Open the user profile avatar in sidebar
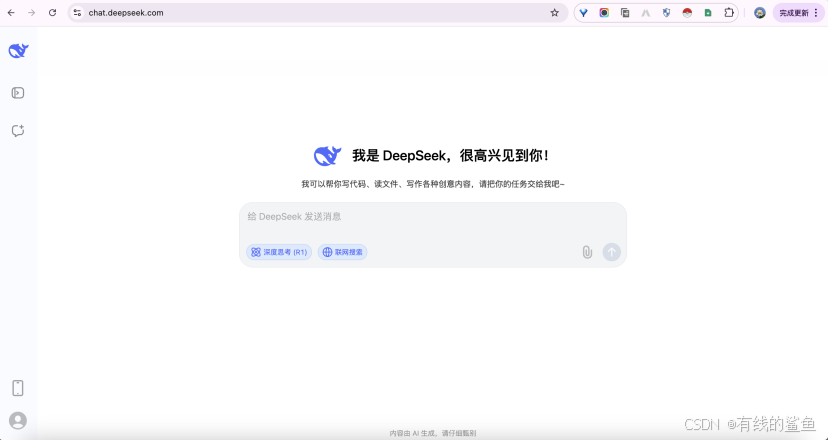 tap(17, 420)
